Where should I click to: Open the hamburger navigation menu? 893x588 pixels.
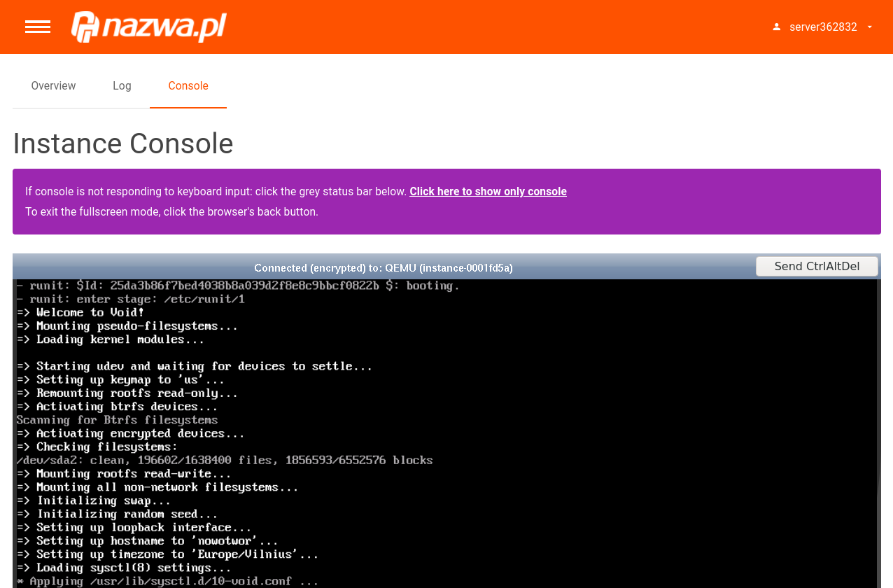38,27
